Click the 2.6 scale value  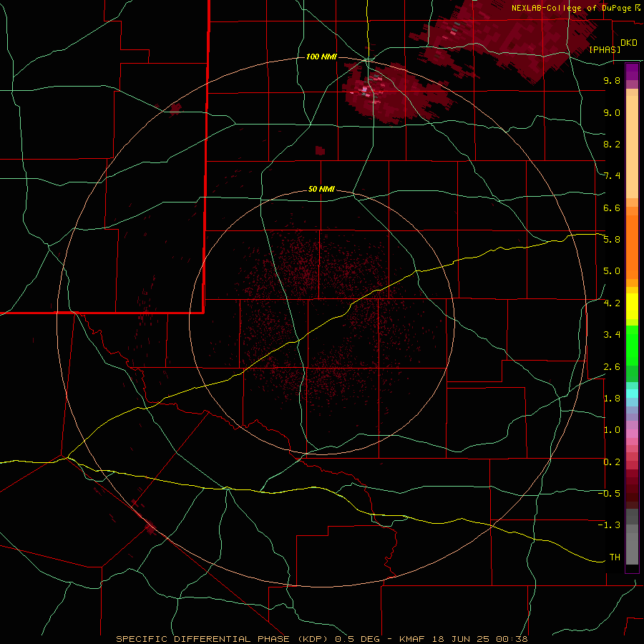coord(612,367)
